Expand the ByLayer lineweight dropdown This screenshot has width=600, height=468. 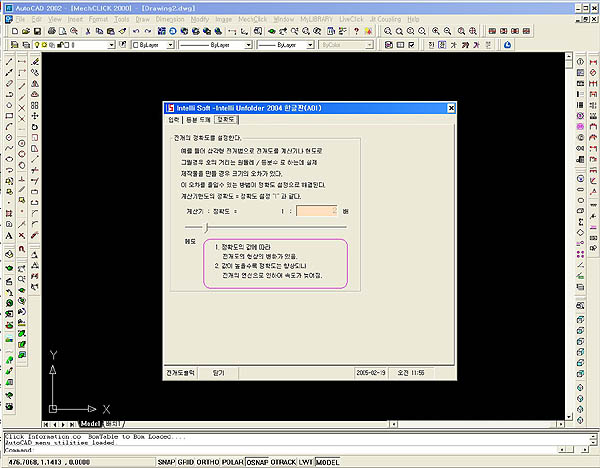[310, 45]
